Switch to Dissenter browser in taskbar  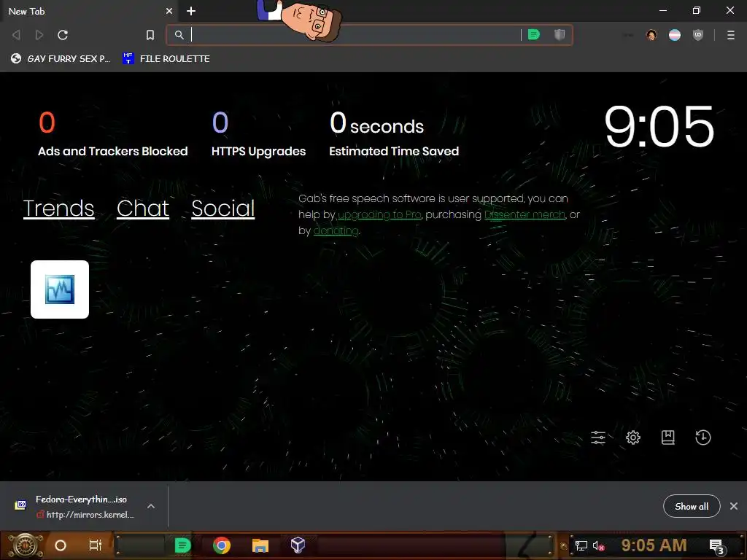pos(182,545)
